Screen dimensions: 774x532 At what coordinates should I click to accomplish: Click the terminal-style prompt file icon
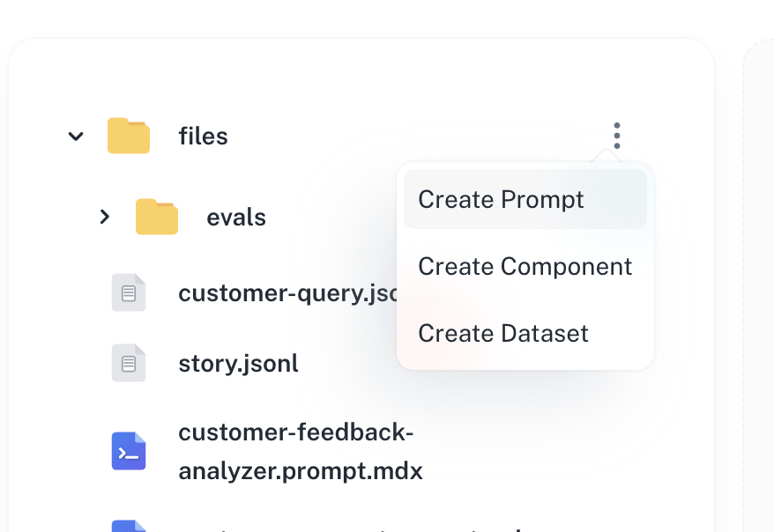[x=129, y=451]
